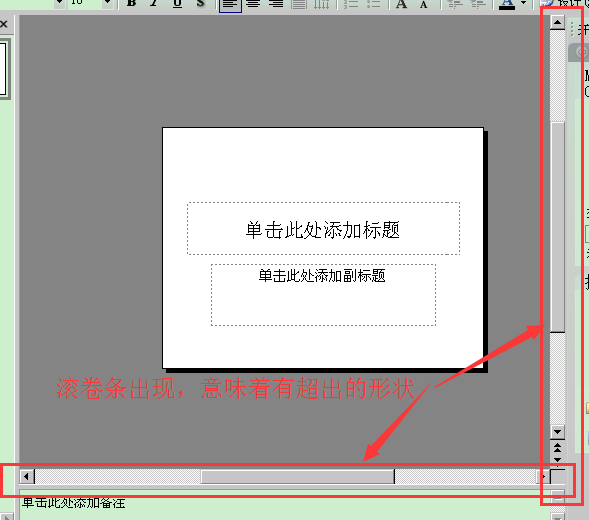Toggle text shadow formatting (S)
The width and height of the screenshot is (589, 520).
point(200,4)
